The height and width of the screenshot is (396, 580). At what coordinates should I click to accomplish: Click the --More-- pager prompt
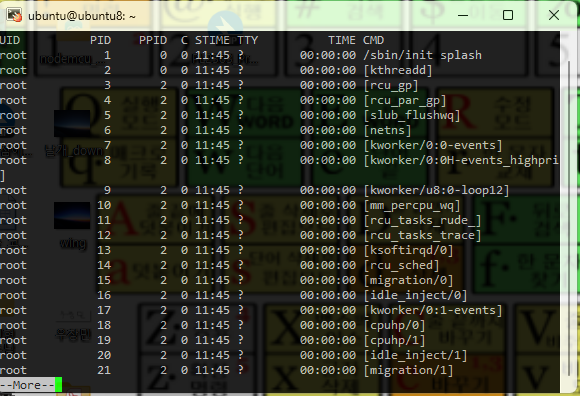[27, 385]
